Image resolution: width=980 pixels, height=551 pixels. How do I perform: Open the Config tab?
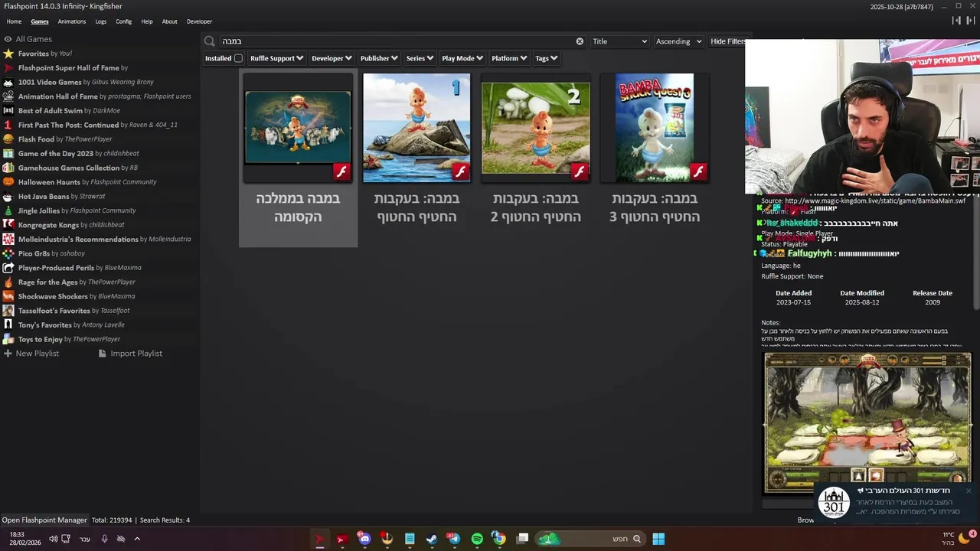[x=124, y=21]
